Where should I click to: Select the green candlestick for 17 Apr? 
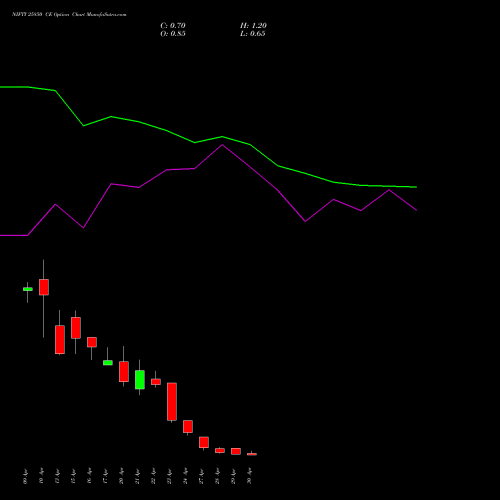coord(108,363)
